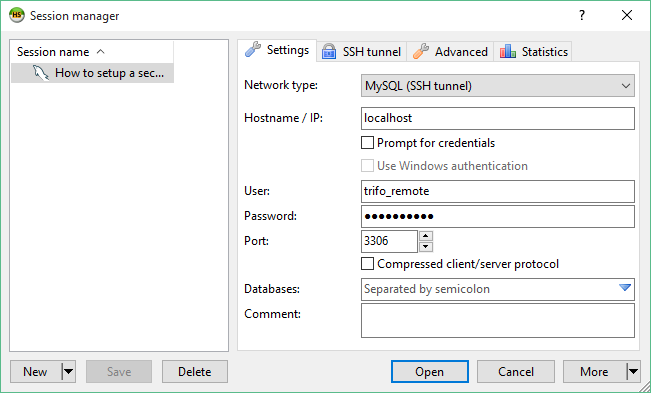The height and width of the screenshot is (393, 651).
Task: Switch to the Settings tab
Action: tap(277, 50)
